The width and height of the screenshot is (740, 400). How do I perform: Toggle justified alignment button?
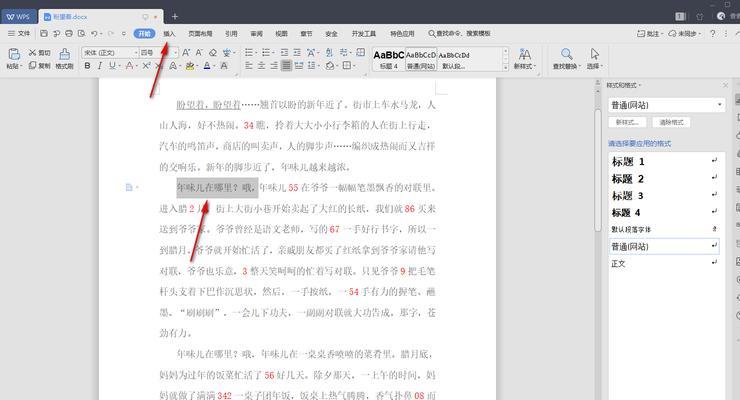[x=286, y=66]
